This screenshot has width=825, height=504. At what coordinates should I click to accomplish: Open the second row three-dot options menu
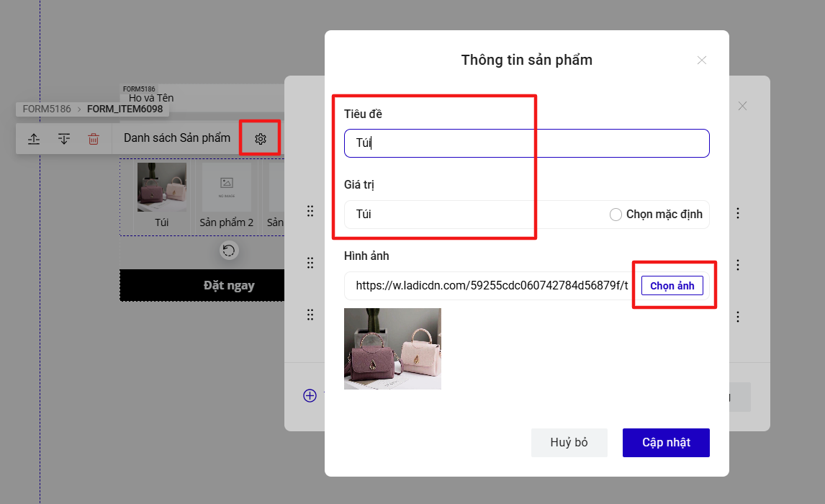(x=738, y=265)
